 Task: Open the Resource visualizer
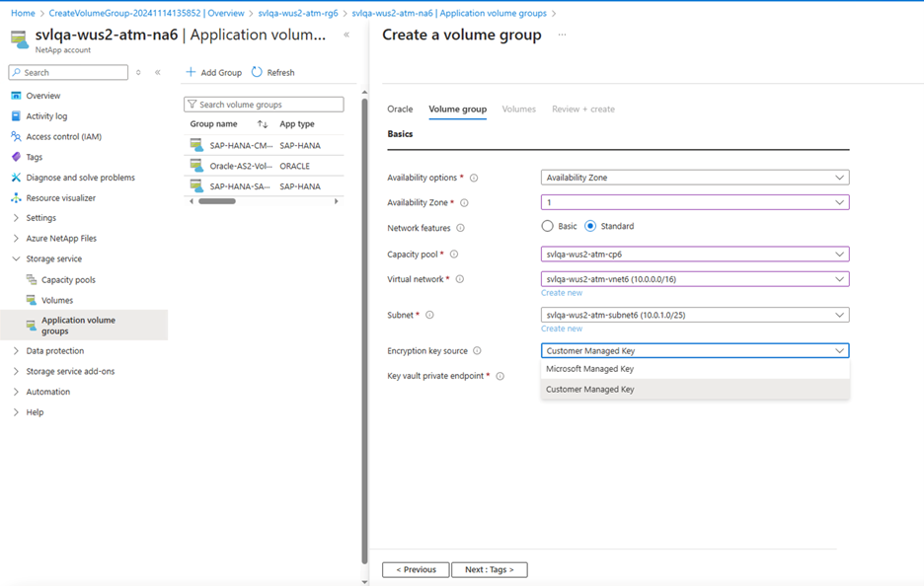click(60, 198)
